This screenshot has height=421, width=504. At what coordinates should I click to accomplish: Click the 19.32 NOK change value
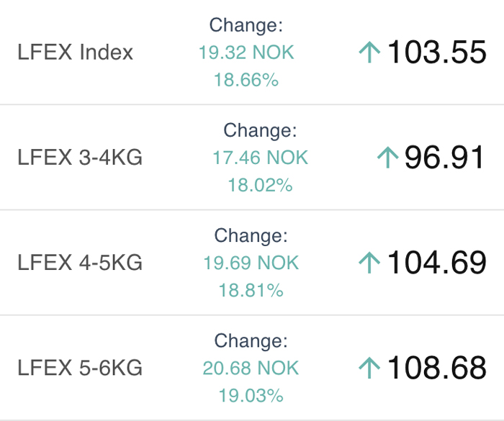coord(246,53)
